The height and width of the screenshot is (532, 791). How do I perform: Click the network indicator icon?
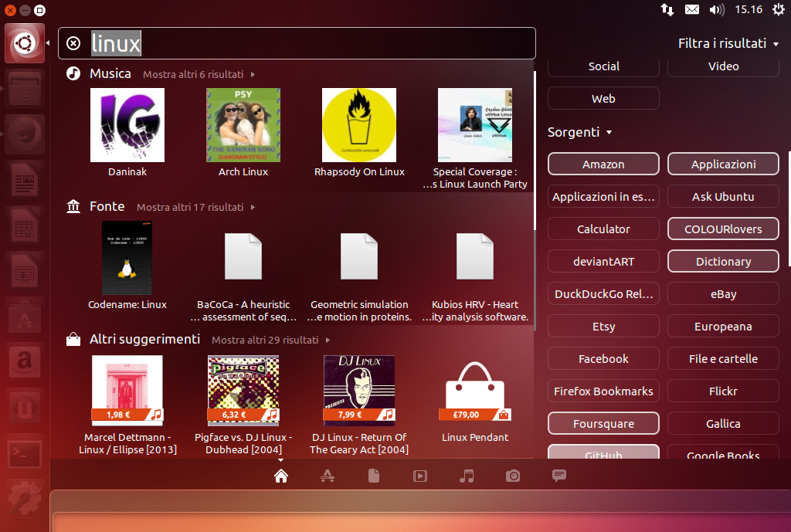point(667,9)
